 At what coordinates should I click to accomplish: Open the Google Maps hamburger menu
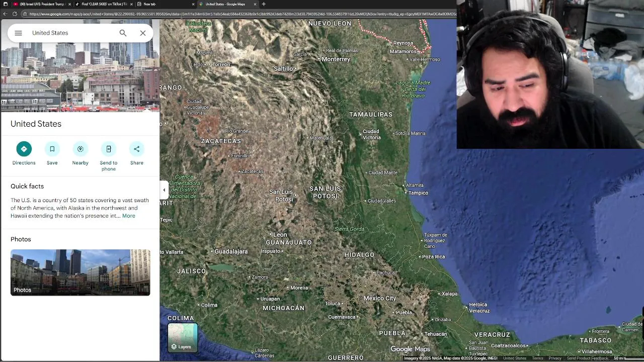click(18, 33)
